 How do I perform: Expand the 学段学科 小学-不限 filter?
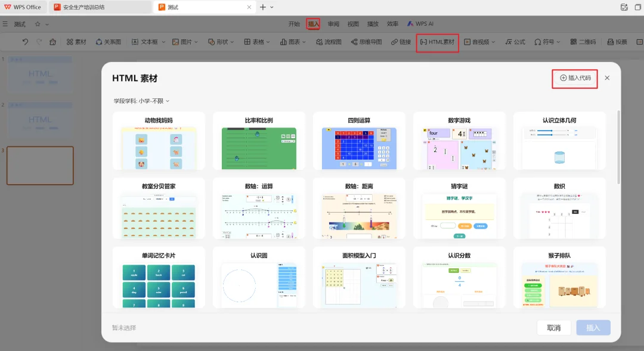141,101
